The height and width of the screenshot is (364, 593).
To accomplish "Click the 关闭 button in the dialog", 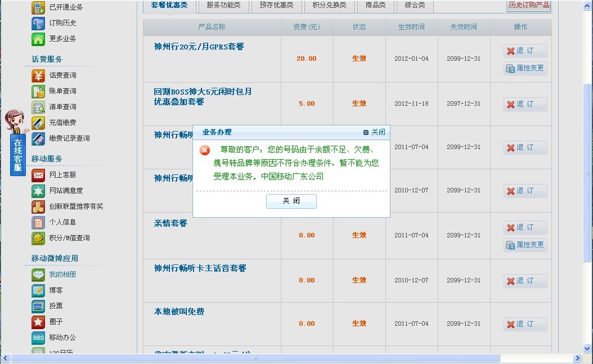I will [x=291, y=201].
